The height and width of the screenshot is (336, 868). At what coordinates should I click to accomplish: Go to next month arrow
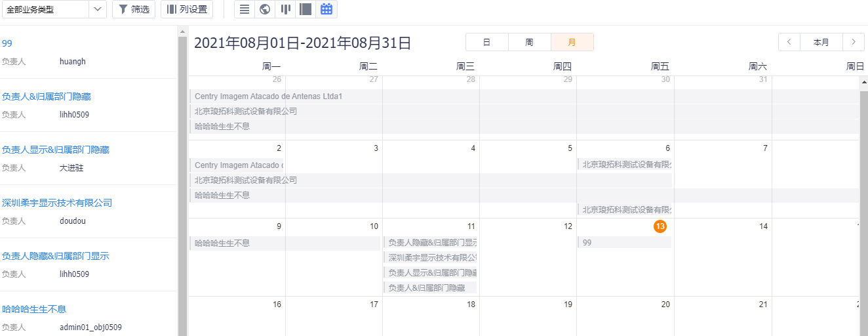click(853, 42)
